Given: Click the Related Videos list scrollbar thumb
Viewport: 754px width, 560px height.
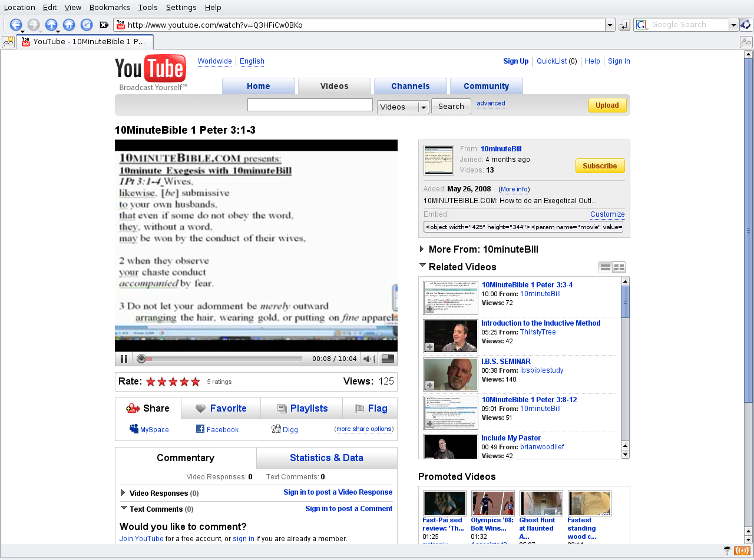Looking at the screenshot, I should click(x=626, y=301).
